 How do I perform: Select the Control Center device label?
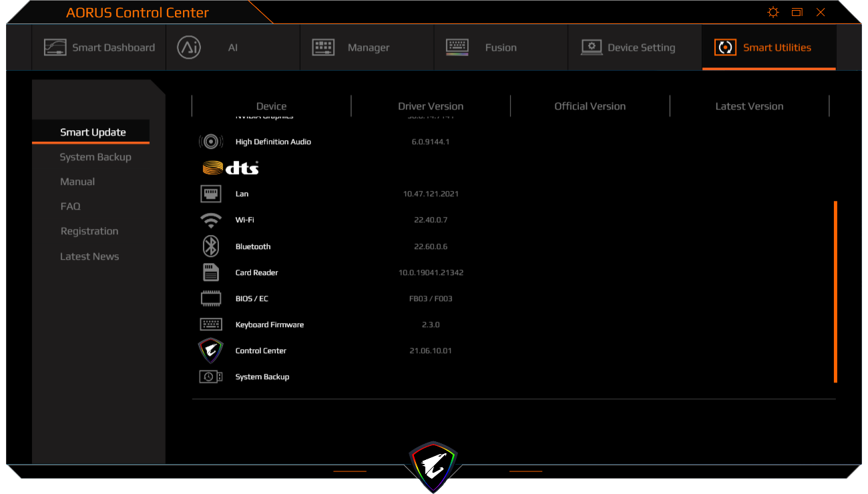point(261,350)
